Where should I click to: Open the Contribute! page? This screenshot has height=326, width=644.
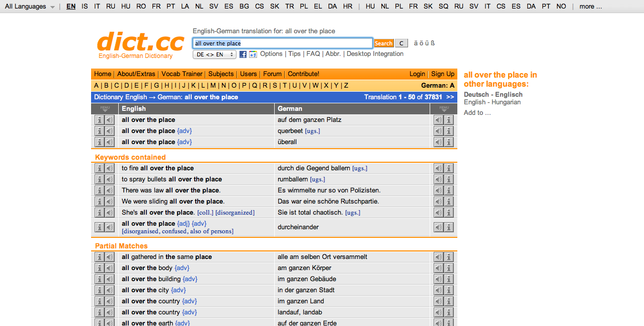click(x=303, y=74)
